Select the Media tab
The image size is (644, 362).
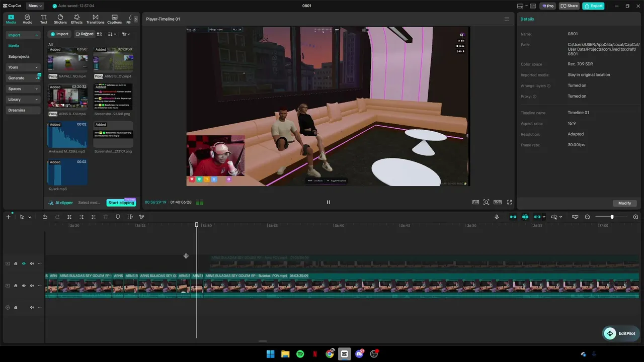click(11, 19)
